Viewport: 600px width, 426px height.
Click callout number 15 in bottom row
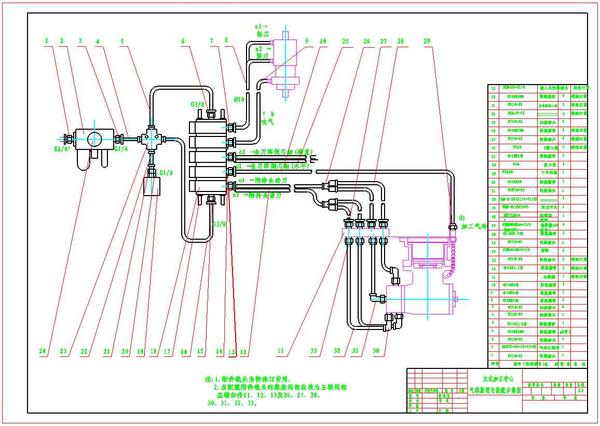point(201,352)
